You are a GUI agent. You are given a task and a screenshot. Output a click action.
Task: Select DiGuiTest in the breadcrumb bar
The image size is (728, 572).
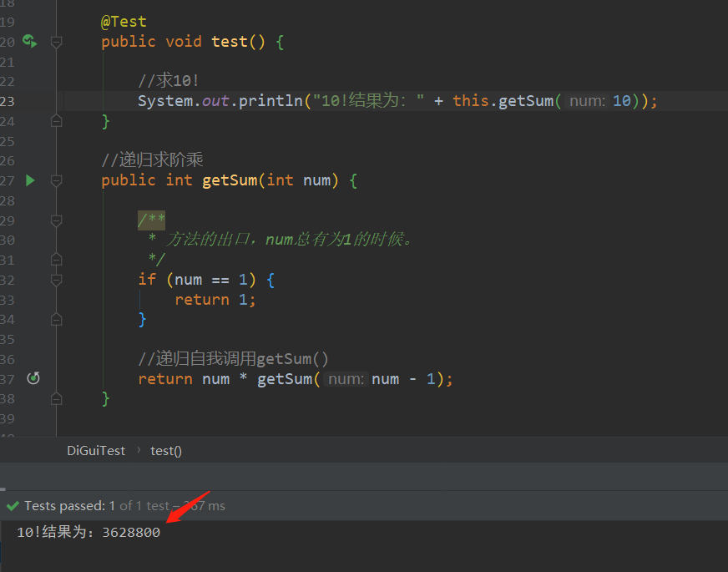(x=96, y=451)
